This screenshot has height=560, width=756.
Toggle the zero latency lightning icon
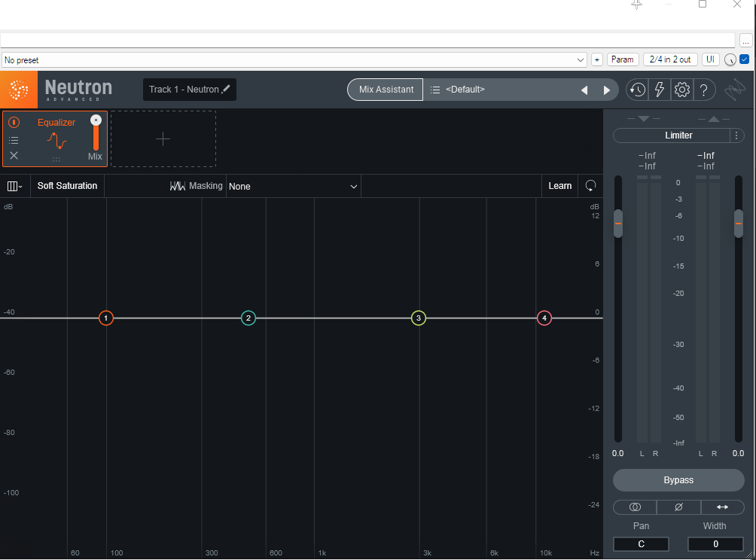point(659,90)
